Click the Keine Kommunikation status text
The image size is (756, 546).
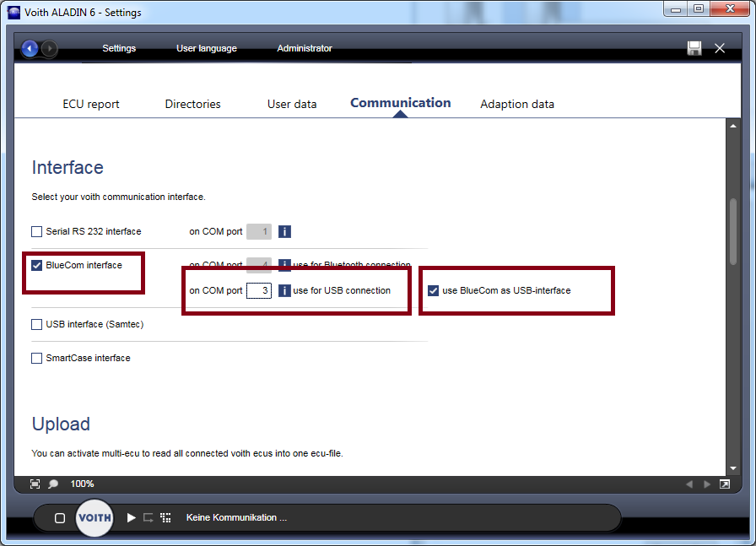(x=237, y=517)
